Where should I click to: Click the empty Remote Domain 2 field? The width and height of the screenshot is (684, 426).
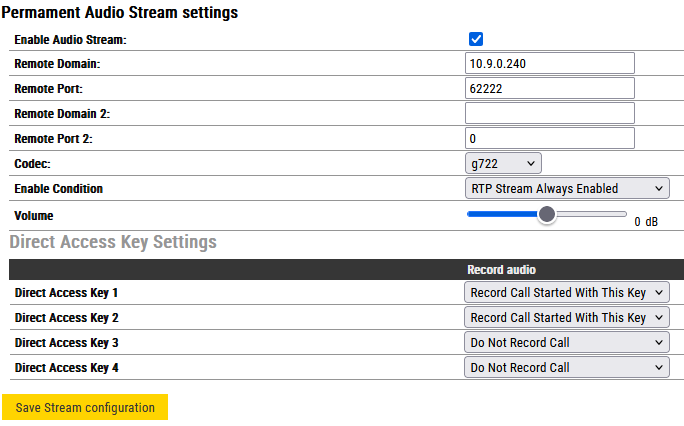click(550, 113)
